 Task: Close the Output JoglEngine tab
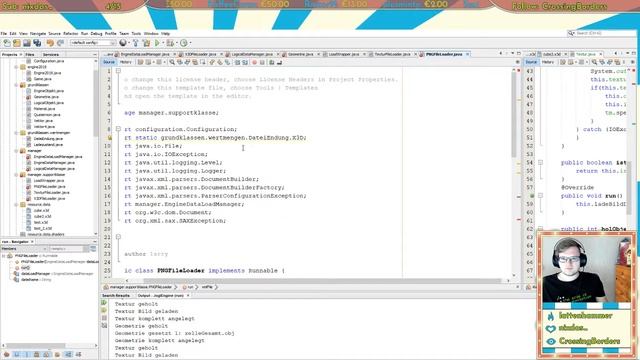pyautogui.click(x=188, y=296)
